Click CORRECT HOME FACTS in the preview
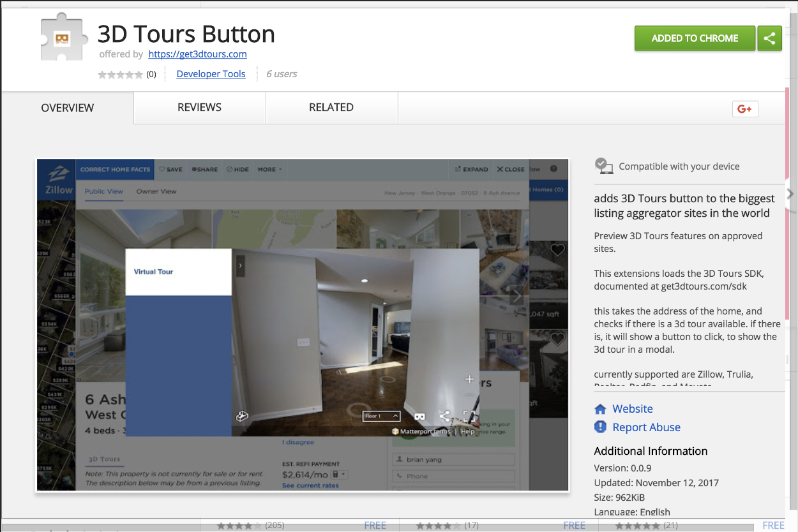Image resolution: width=798 pixels, height=532 pixels. (116, 170)
